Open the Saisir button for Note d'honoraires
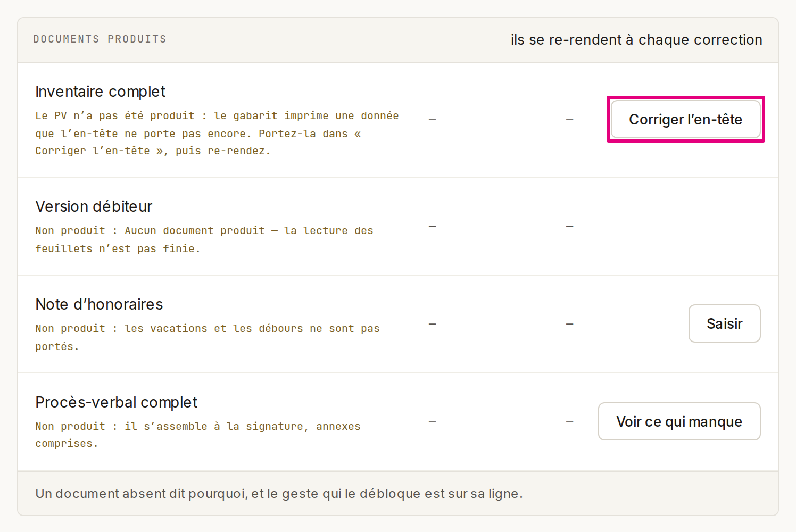Viewport: 796px width, 532px height. pyautogui.click(x=724, y=323)
